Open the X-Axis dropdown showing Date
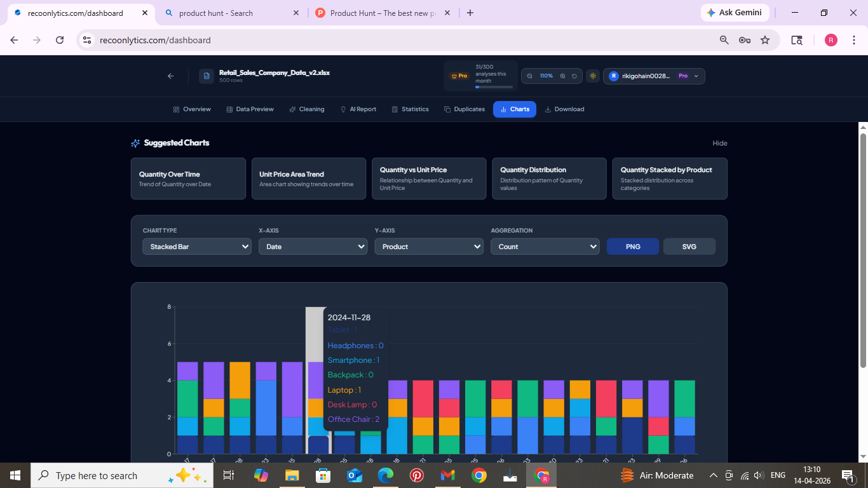The image size is (868, 488). click(313, 247)
